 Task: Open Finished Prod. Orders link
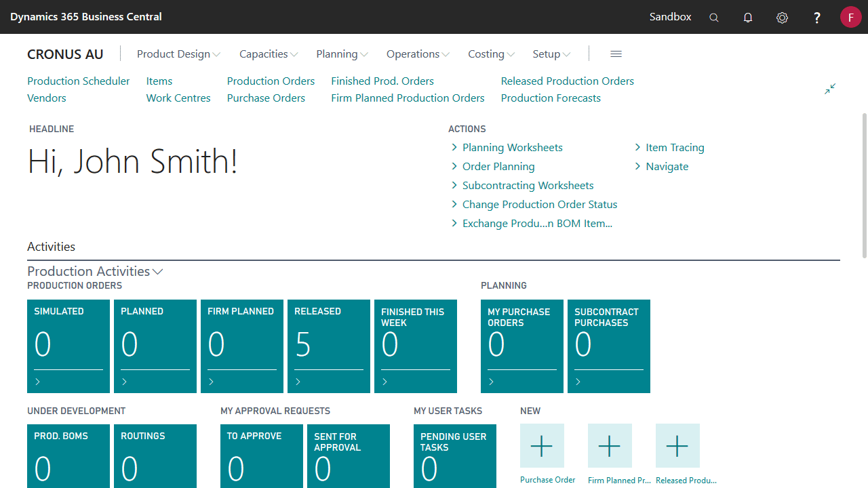coord(382,81)
